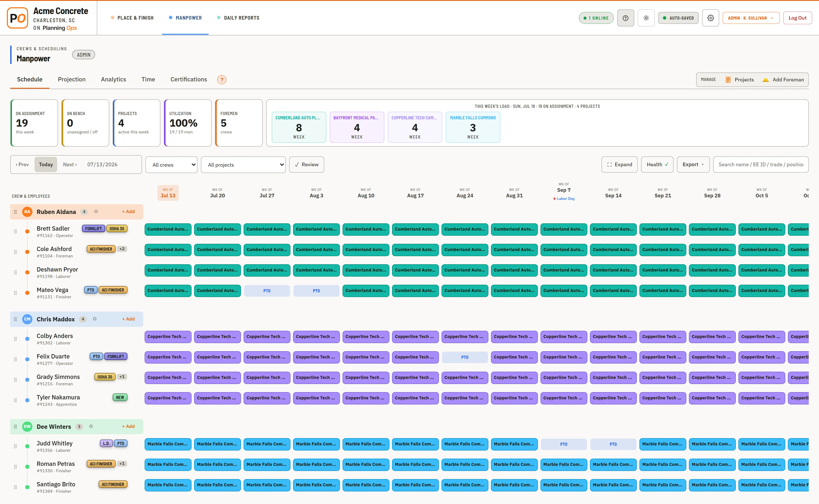This screenshot has width=819, height=504.
Task: Click drag handle beside Mateo Vega
Action: click(15, 293)
